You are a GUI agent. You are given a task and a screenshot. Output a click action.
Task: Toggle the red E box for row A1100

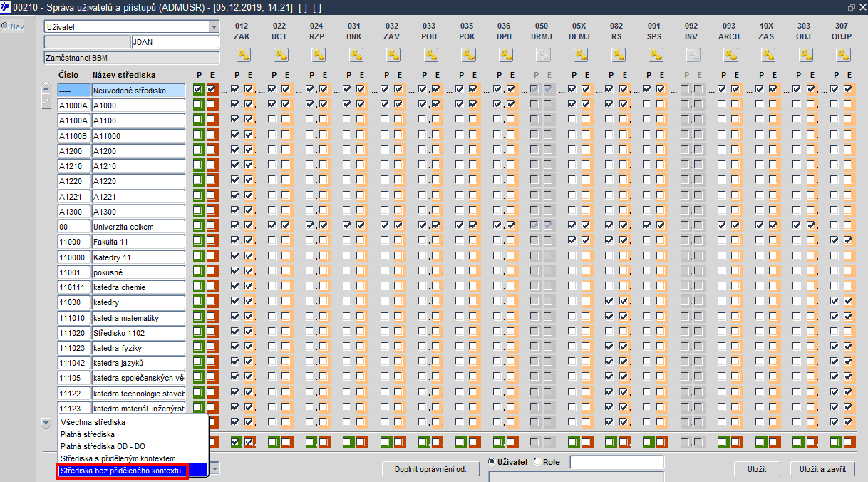(212, 120)
